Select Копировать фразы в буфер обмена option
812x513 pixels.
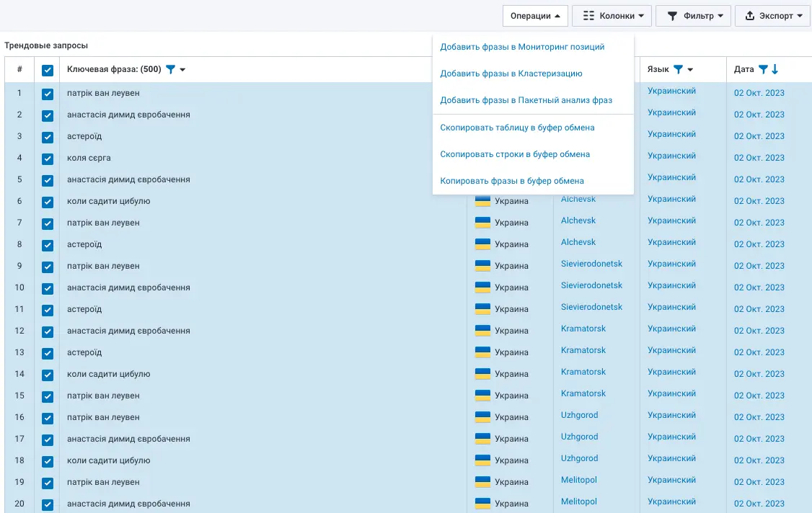(x=512, y=181)
